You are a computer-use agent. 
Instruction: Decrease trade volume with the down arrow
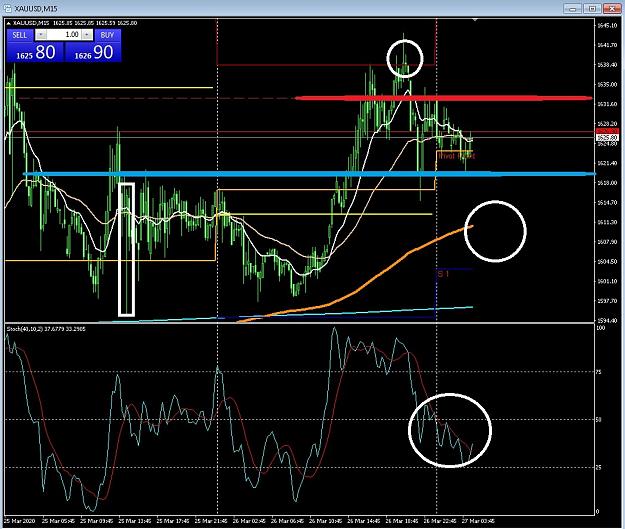(x=40, y=35)
